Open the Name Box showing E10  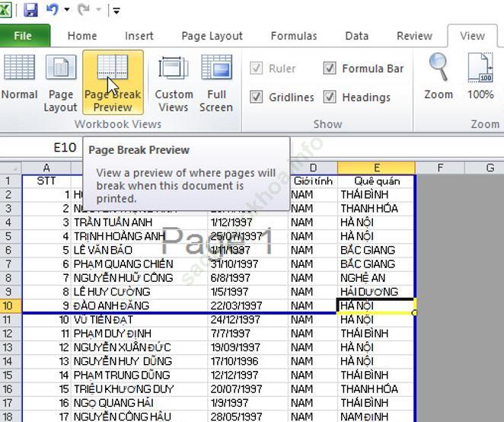pos(42,148)
